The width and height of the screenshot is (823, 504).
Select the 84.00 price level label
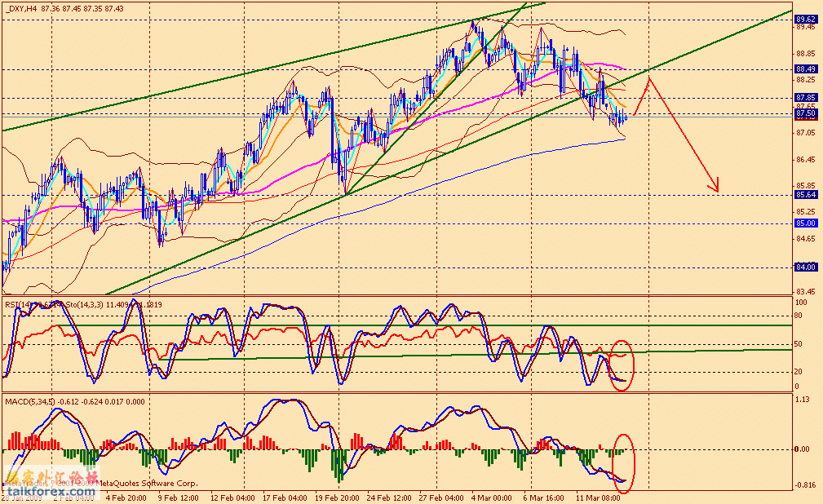(x=806, y=267)
